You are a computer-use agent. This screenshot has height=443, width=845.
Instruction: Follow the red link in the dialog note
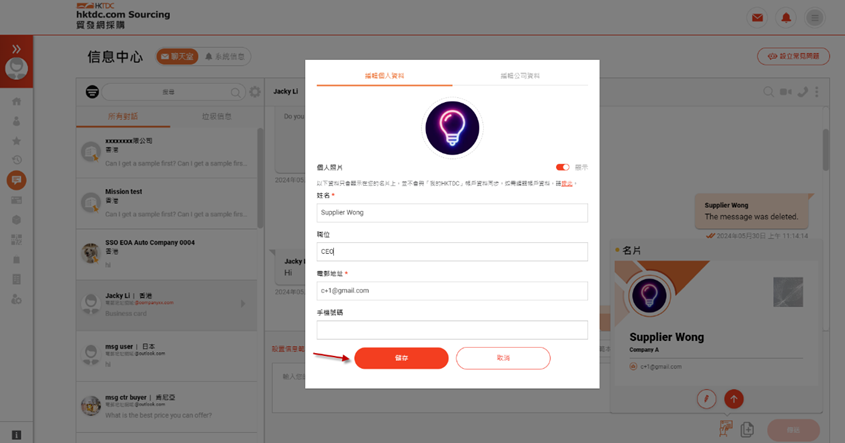click(567, 184)
